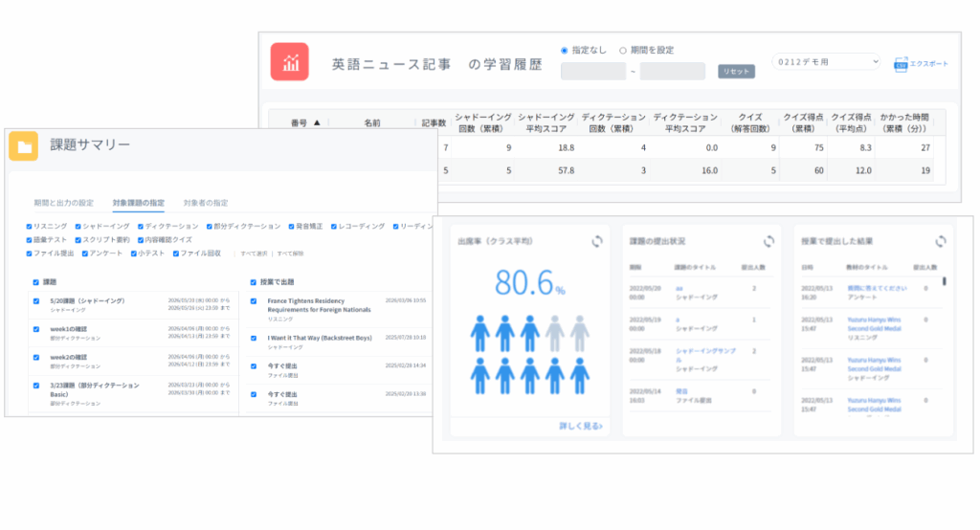
Task: Switch to the 対象課題の指定 tab
Action: click(x=138, y=203)
